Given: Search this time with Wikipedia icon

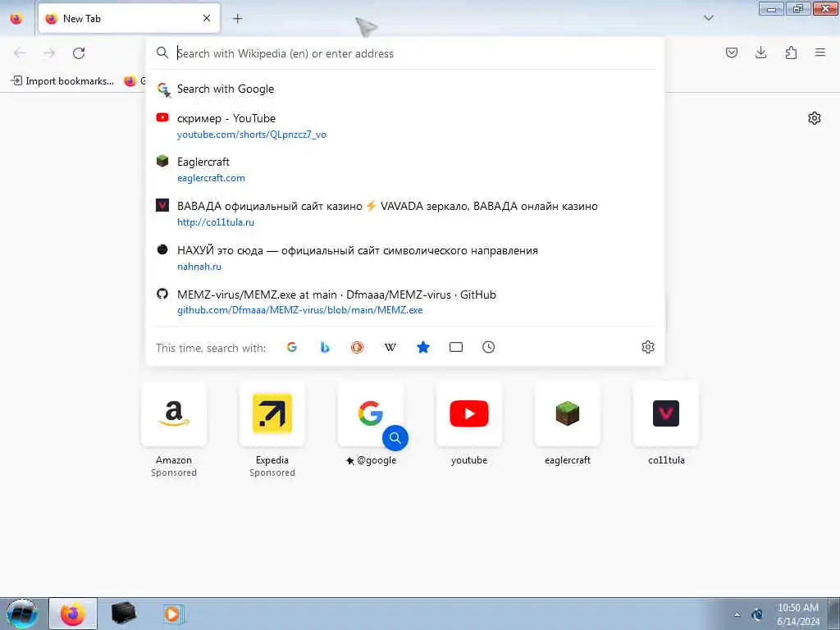Looking at the screenshot, I should pyautogui.click(x=390, y=347).
